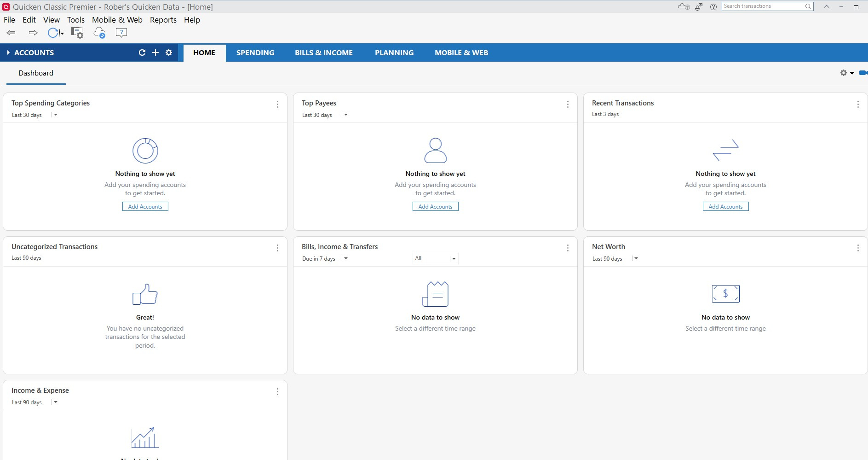Click Add Accounts in Recent Transactions
The height and width of the screenshot is (460, 868).
tap(726, 207)
